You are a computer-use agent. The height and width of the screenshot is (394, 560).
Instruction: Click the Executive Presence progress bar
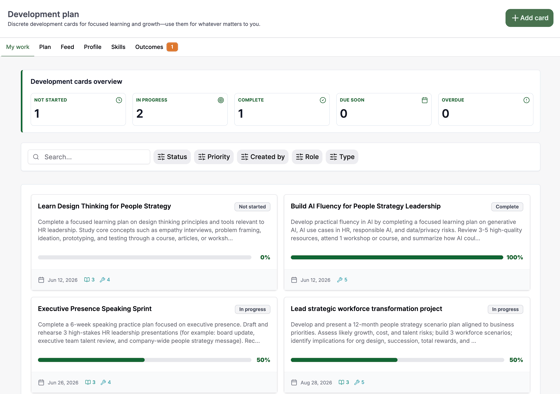point(144,360)
